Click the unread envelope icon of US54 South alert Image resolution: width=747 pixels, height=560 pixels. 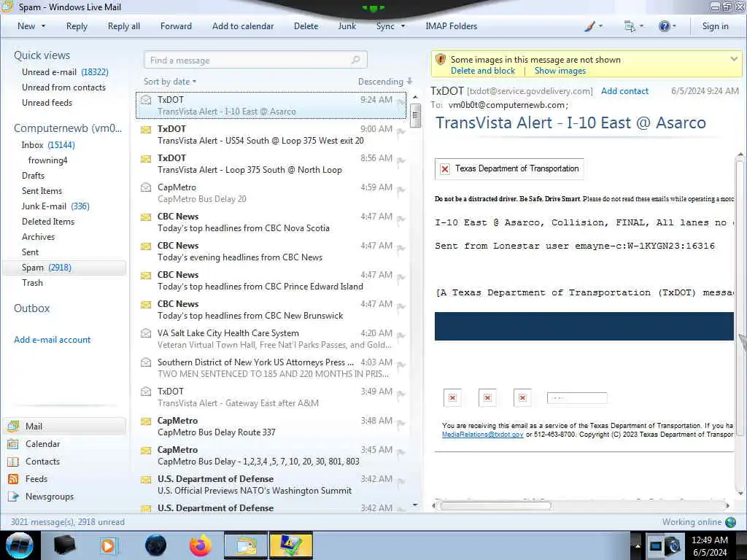click(x=146, y=130)
